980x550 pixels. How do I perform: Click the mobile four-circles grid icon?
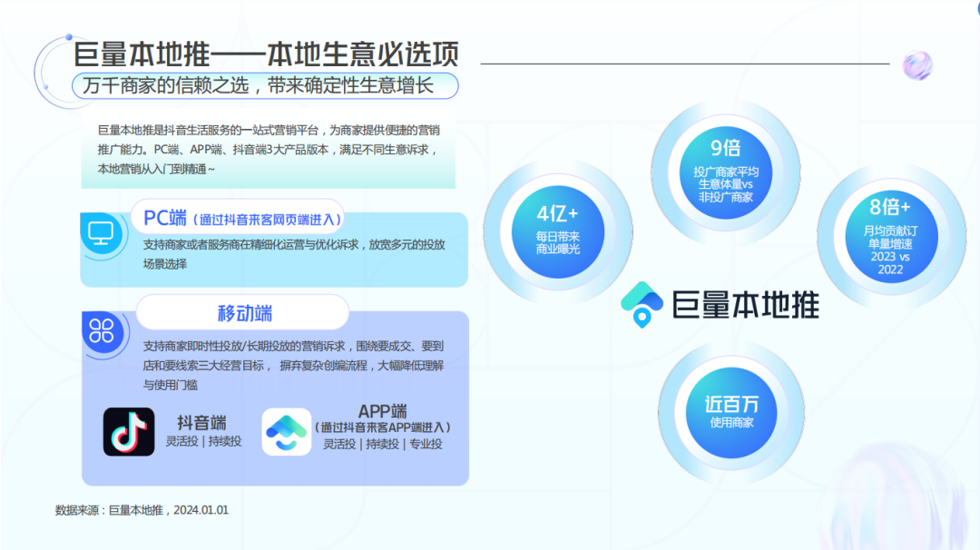coord(102,330)
